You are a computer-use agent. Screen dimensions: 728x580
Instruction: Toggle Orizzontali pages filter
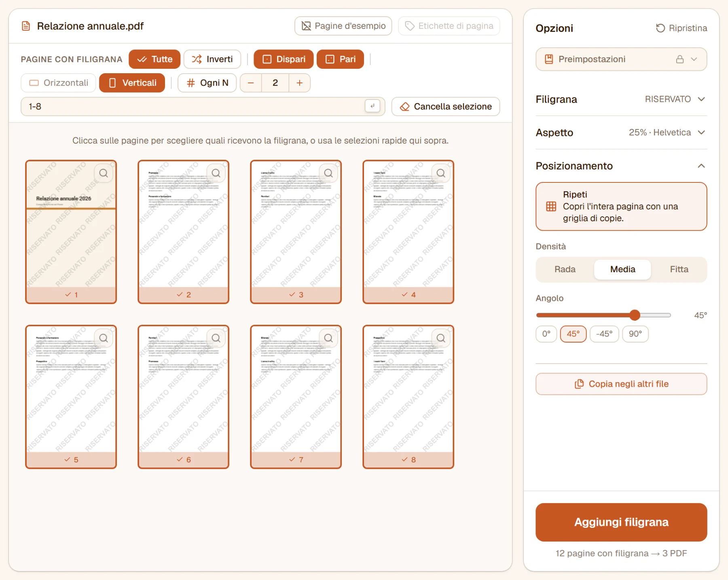pos(59,83)
